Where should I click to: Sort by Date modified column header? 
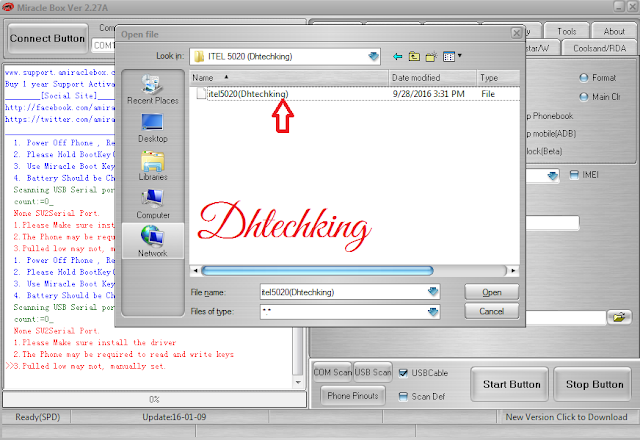coord(432,78)
